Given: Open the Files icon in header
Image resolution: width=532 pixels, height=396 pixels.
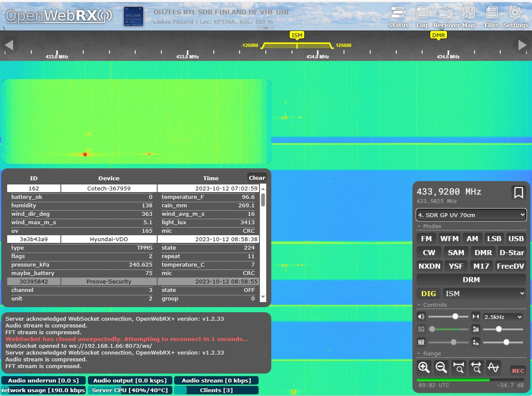Looking at the screenshot, I should click(491, 16).
